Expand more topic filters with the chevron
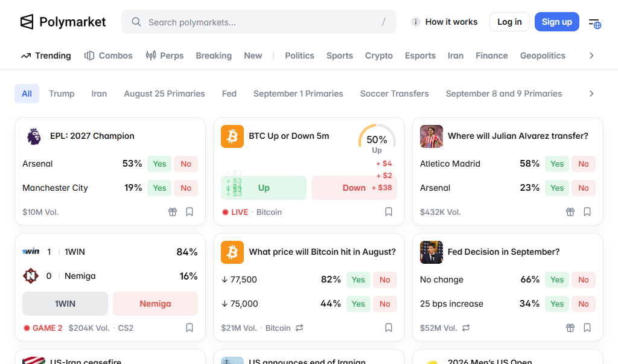 click(x=591, y=94)
